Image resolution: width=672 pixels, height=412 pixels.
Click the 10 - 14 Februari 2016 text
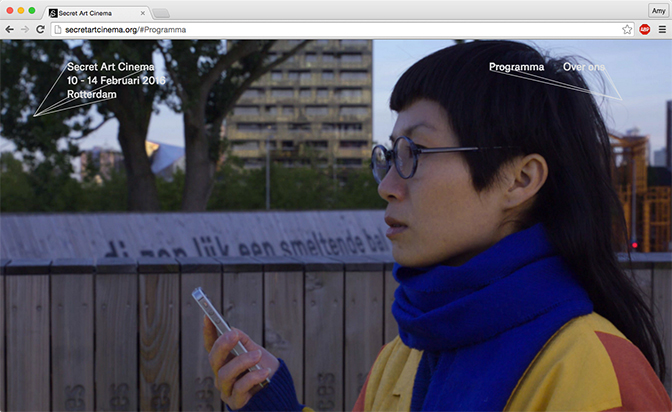pyautogui.click(x=115, y=81)
